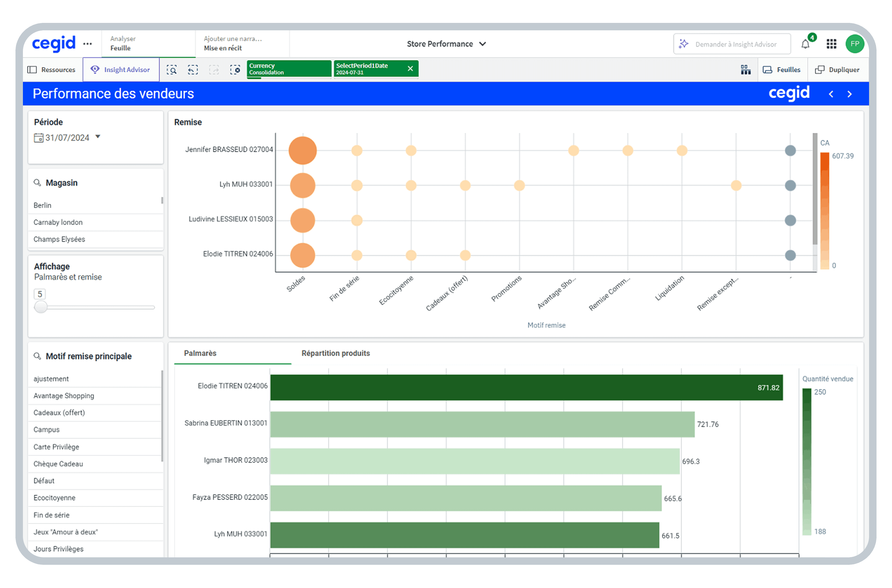This screenshot has height=588, width=892.
Task: Select Ecocitoyenne in motif list
Action: [95, 498]
